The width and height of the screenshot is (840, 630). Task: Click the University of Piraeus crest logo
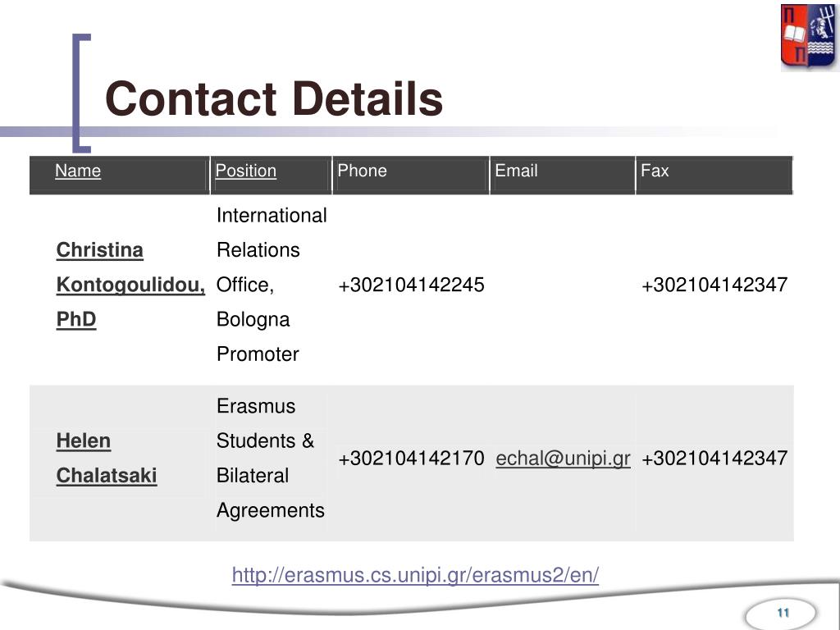click(x=807, y=37)
